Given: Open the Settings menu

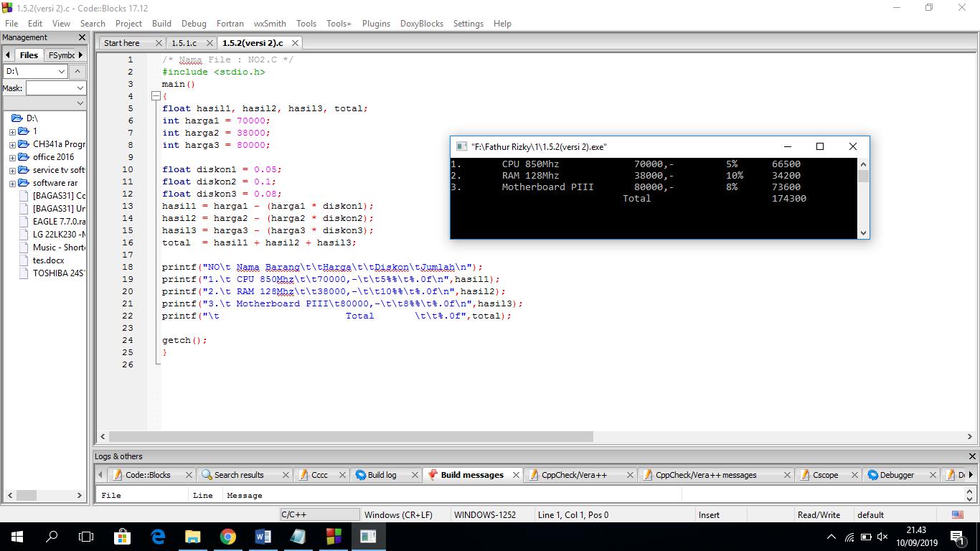Looking at the screenshot, I should 468,23.
